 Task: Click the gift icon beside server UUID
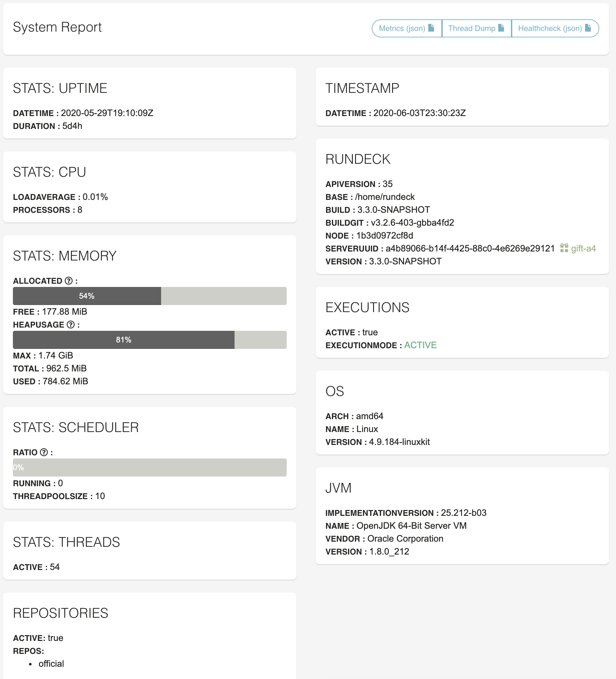[564, 248]
